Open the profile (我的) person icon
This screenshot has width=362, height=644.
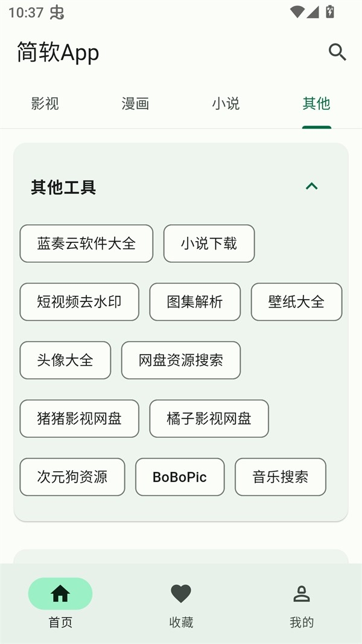301,594
